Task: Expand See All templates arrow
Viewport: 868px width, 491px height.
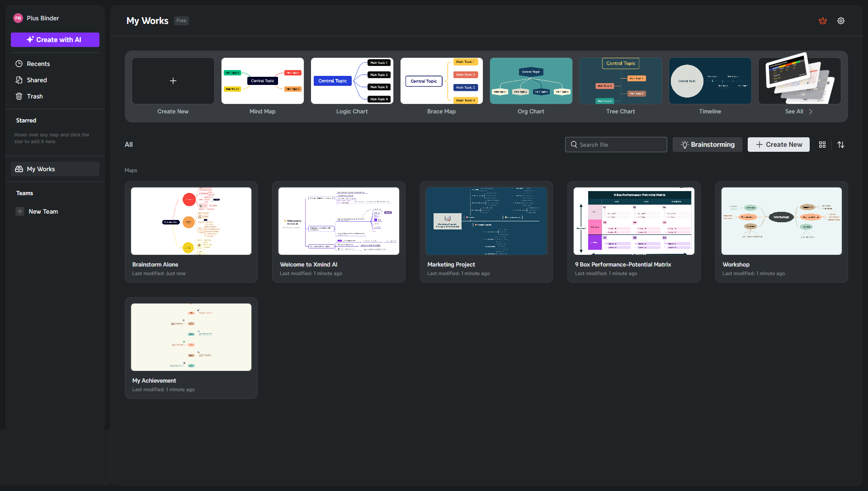Action: tap(811, 112)
